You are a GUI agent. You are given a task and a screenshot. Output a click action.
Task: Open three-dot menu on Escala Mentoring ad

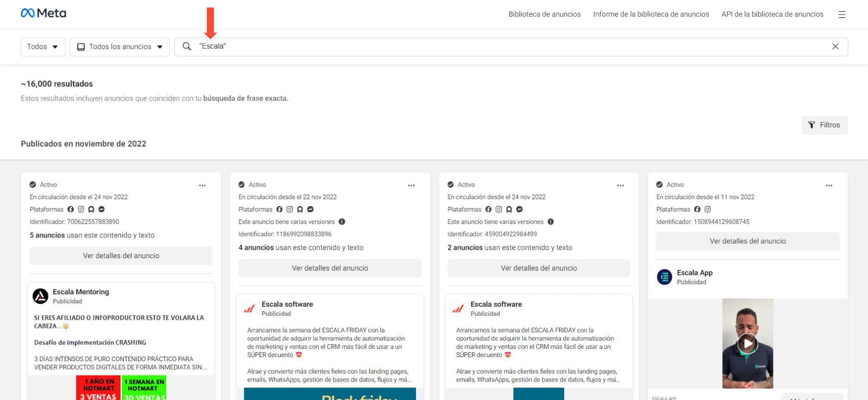click(x=202, y=185)
